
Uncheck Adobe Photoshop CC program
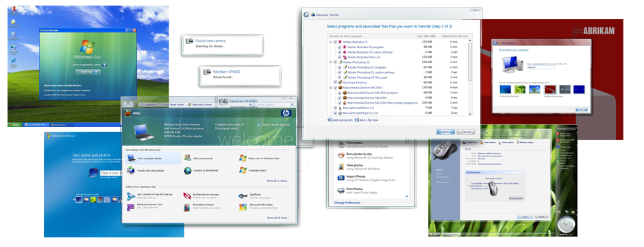click(x=339, y=67)
